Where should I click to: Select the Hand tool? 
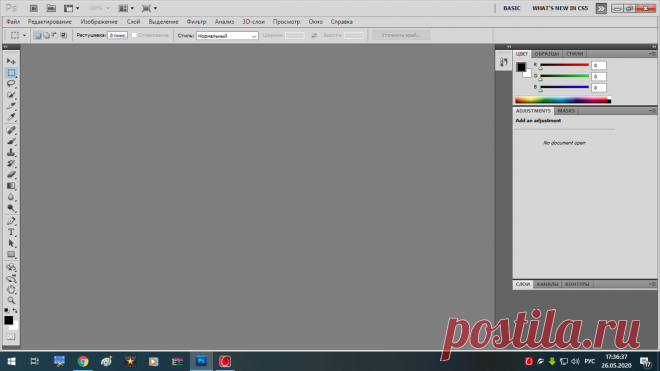coord(11,289)
